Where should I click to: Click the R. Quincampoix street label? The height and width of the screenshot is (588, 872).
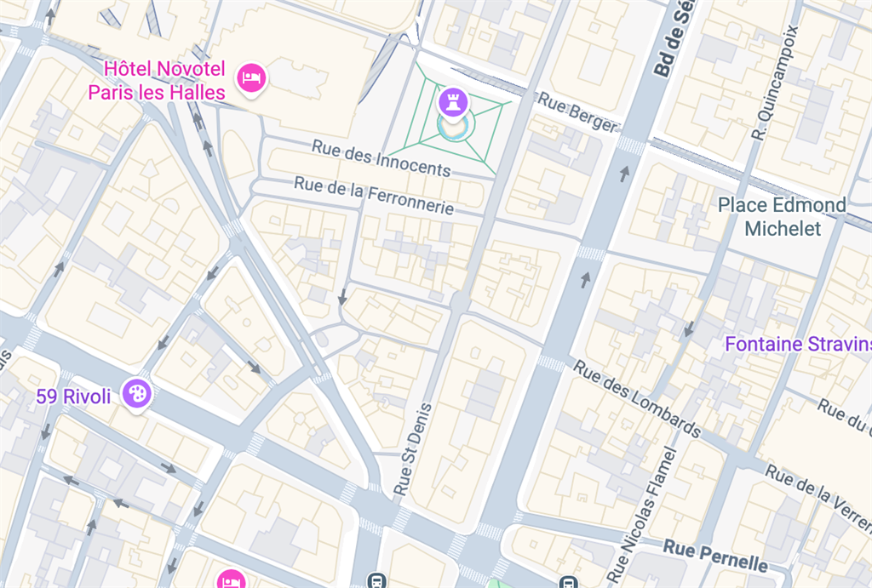pyautogui.click(x=775, y=83)
